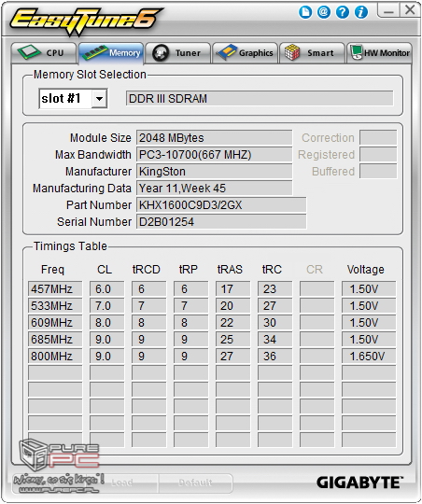Screen dimensions: 422x504
Task: Click the tRC value '30'
Action: pyautogui.click(x=275, y=322)
